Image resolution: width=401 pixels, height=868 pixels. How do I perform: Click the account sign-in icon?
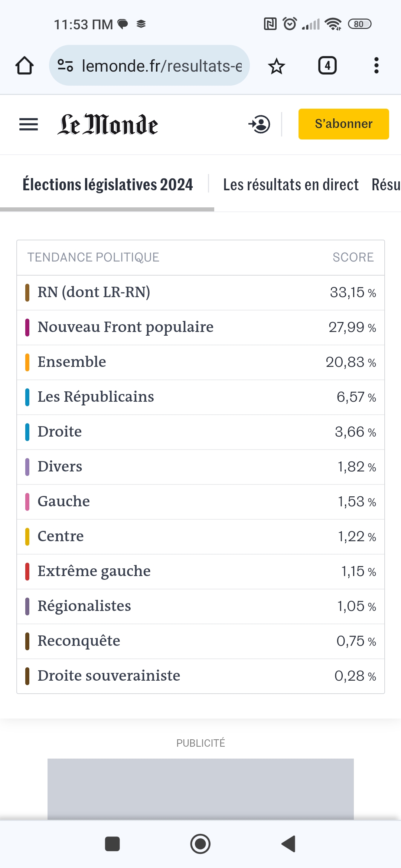click(x=260, y=124)
